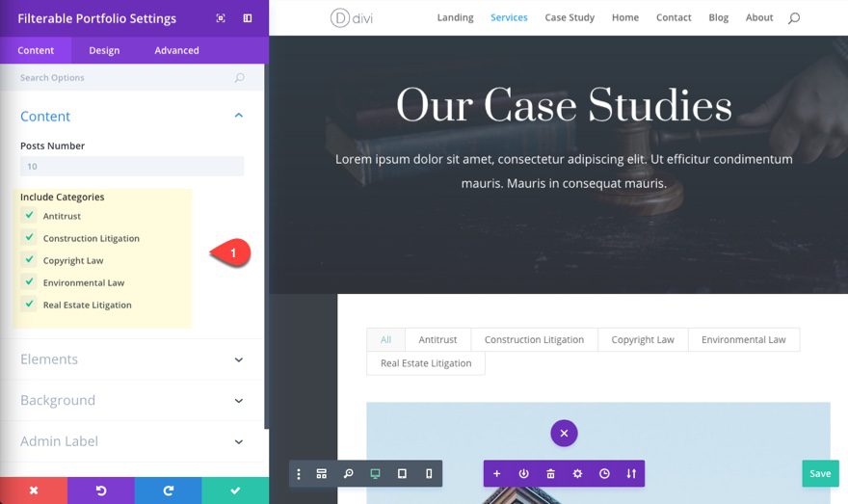Click the undo arrow button
The height and width of the screenshot is (504, 848).
101,491
